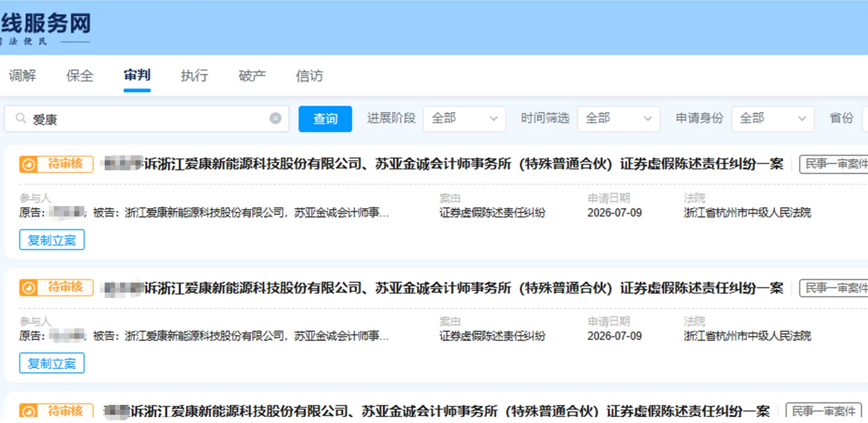The width and height of the screenshot is (868, 423).
Task: Click the 民事一审案件 tag on second case
Action: click(834, 288)
